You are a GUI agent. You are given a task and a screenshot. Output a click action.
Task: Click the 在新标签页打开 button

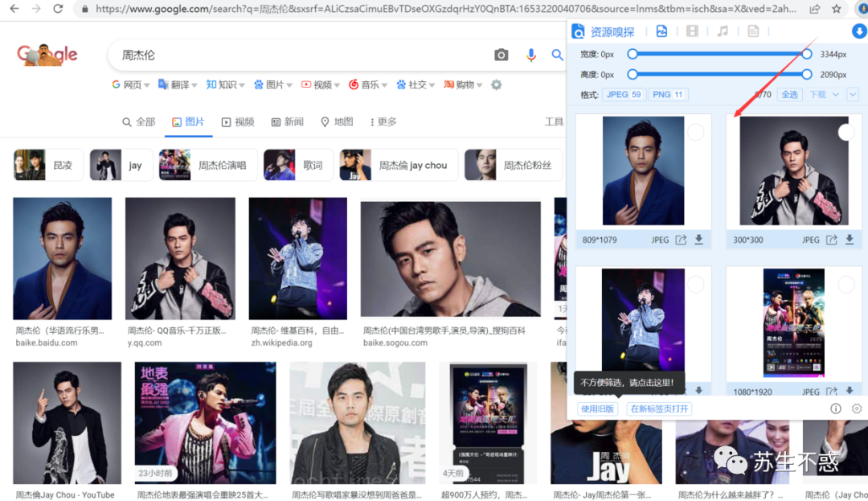pos(659,409)
